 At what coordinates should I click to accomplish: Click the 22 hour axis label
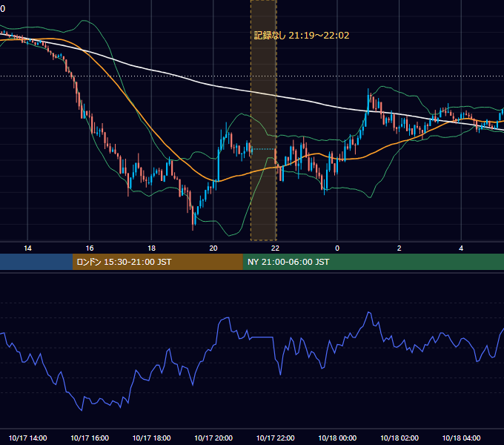pyautogui.click(x=275, y=248)
